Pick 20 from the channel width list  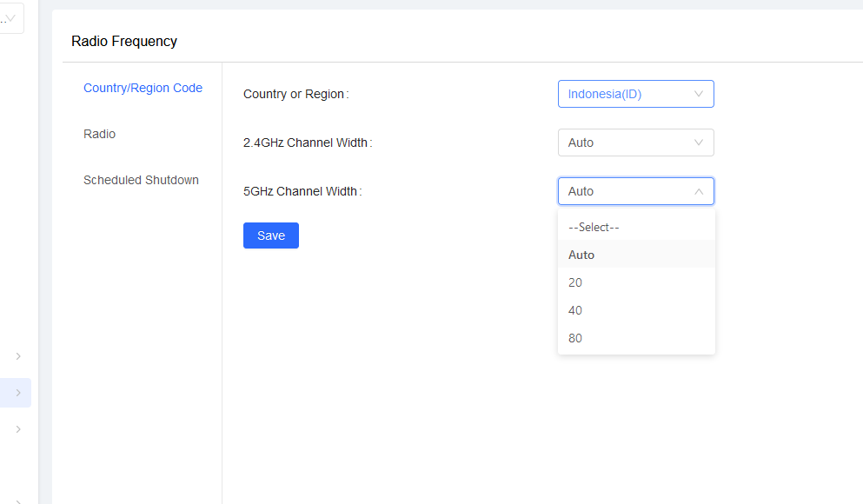[x=636, y=282]
